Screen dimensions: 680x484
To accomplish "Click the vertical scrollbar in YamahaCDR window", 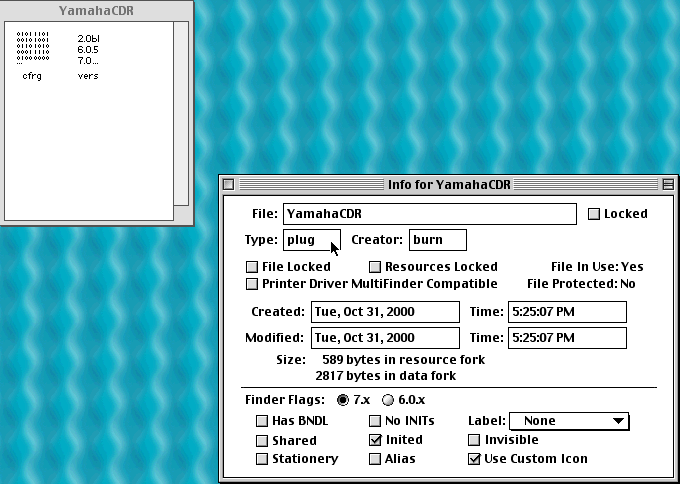I will tap(181, 113).
